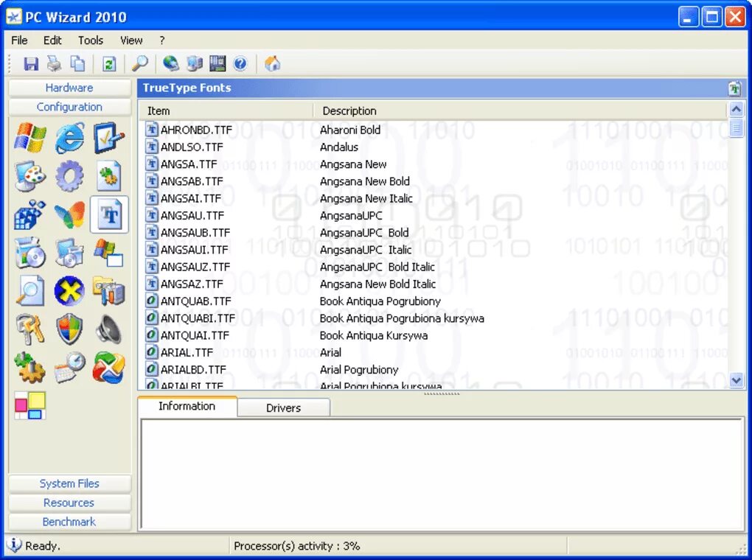The height and width of the screenshot is (560, 752).
Task: Open the document magnifier icon in sidebar
Action: click(x=30, y=291)
